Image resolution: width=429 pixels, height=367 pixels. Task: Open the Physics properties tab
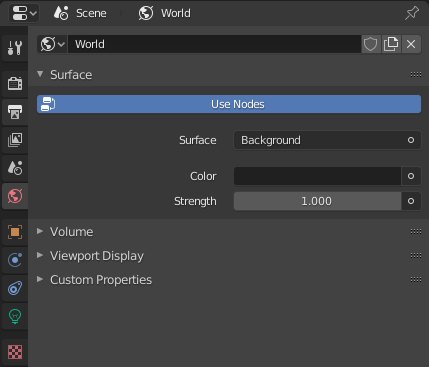(x=15, y=260)
